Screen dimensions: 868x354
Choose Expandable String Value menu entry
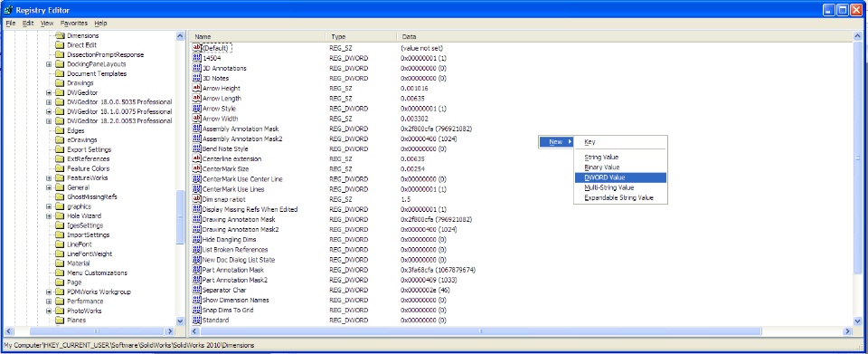pyautogui.click(x=620, y=197)
